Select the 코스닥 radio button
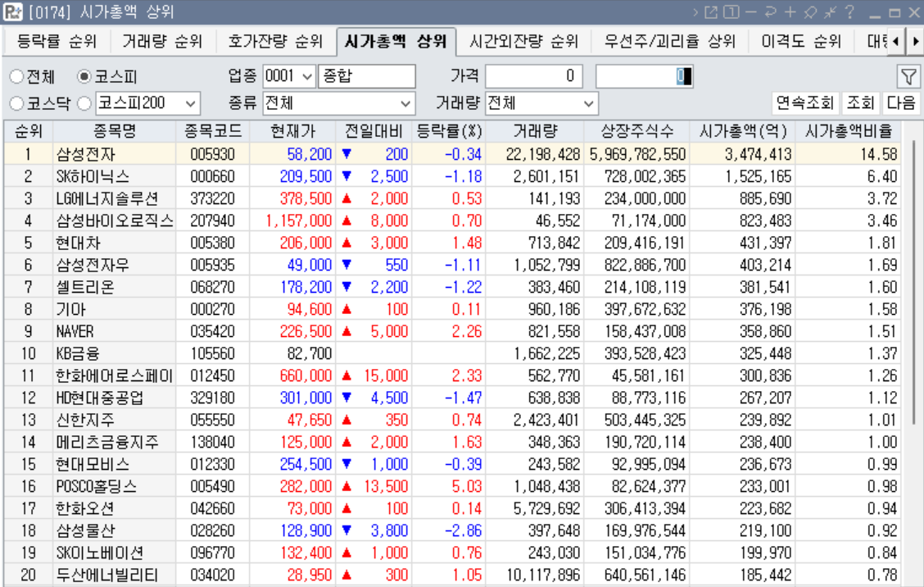This screenshot has width=924, height=587. 16,104
